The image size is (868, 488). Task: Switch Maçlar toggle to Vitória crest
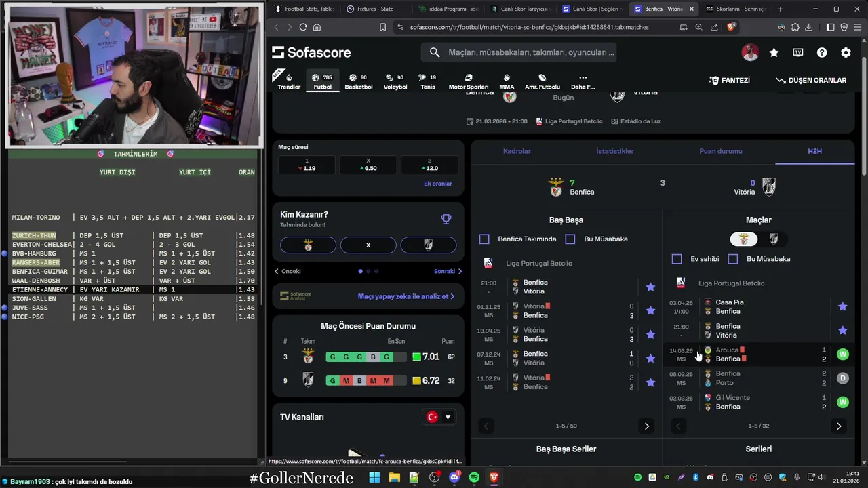click(x=774, y=239)
